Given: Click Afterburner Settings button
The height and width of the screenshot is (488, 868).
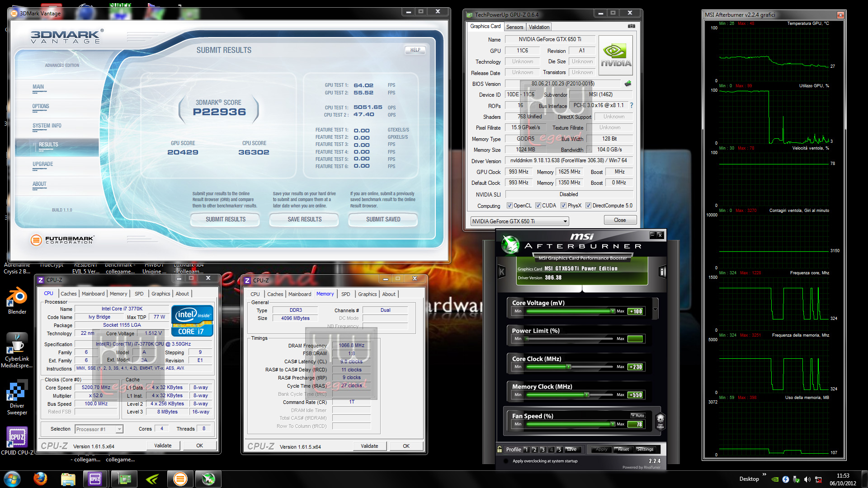Looking at the screenshot, I should (x=645, y=450).
